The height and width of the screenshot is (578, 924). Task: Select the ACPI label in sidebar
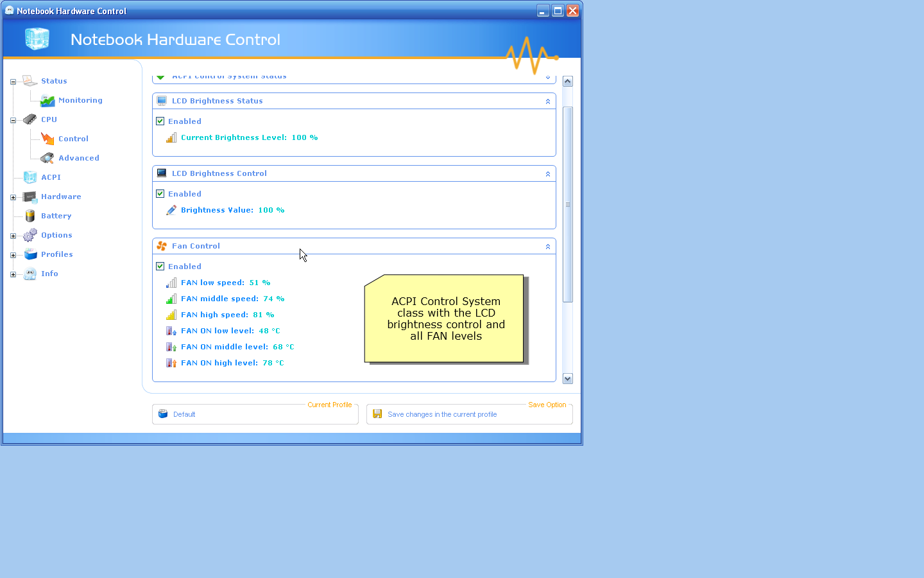pos(51,177)
